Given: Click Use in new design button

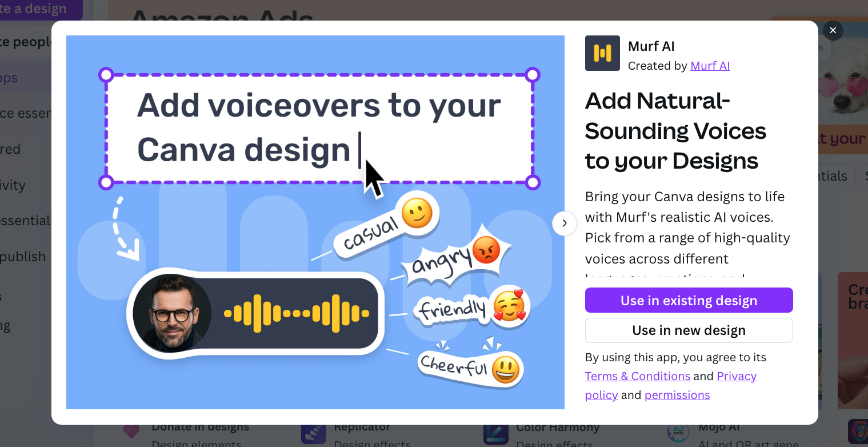Looking at the screenshot, I should 689,330.
